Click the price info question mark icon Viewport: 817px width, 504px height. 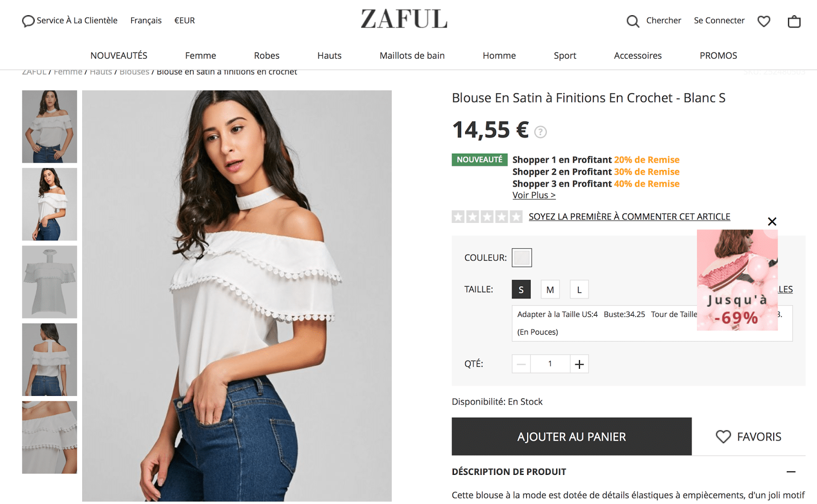click(x=540, y=132)
